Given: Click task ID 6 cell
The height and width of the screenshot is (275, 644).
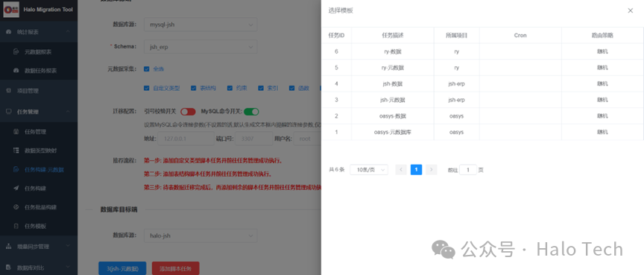Looking at the screenshot, I should pyautogui.click(x=336, y=51).
